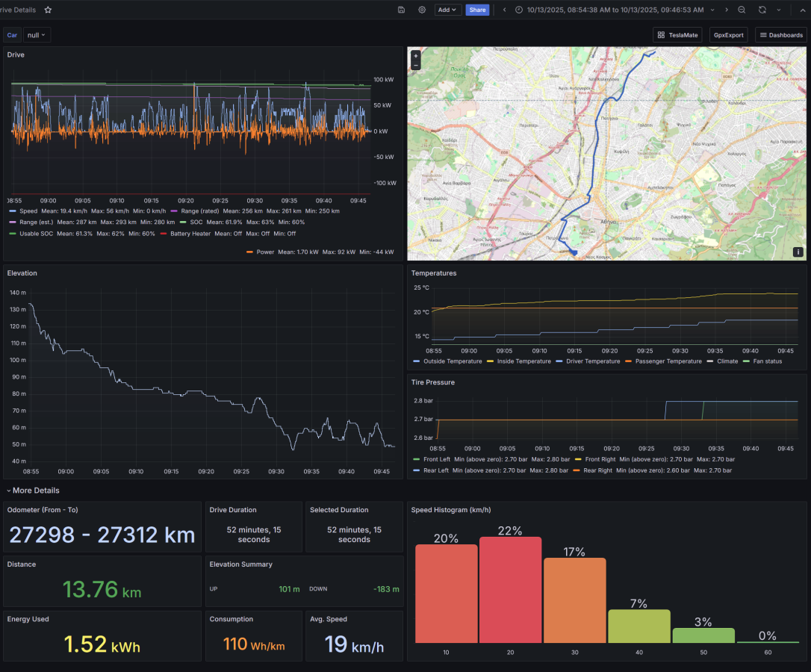
Task: Shift time range backward with left arrow
Action: (504, 10)
